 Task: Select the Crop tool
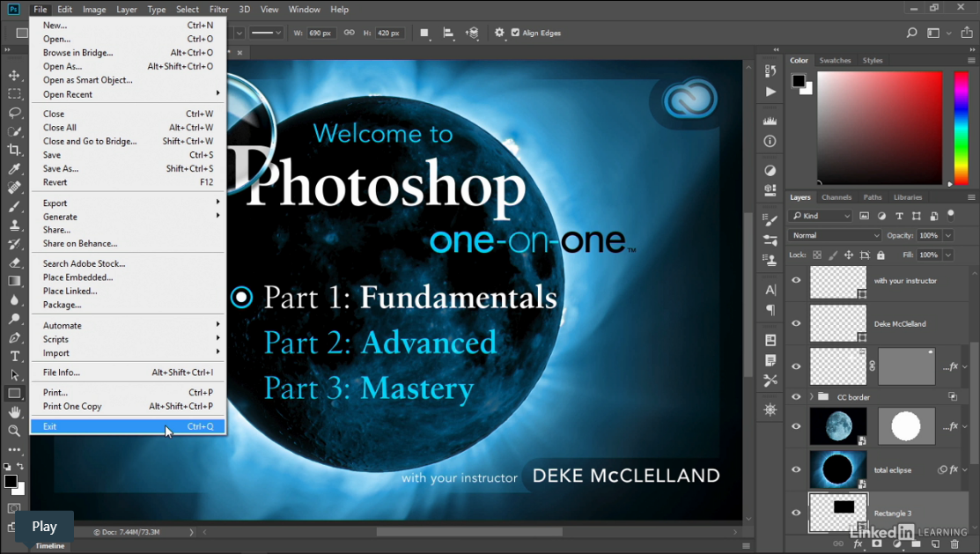pos(14,150)
